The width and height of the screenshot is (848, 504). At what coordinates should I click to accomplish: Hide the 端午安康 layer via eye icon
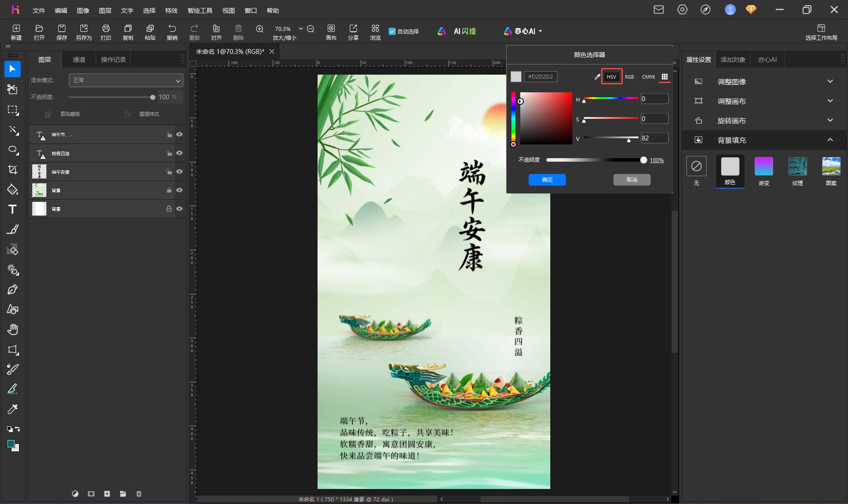pyautogui.click(x=179, y=171)
